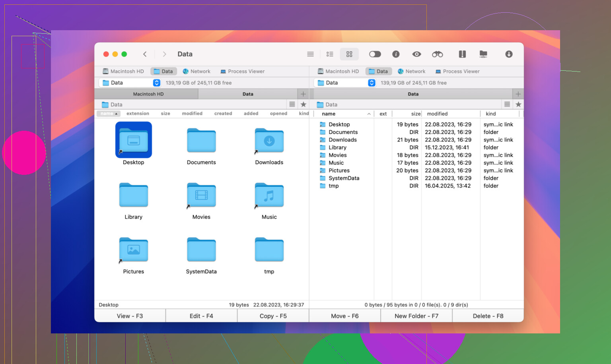The width and height of the screenshot is (611, 364).
Task: Click the back navigation arrow
Action: 145,54
